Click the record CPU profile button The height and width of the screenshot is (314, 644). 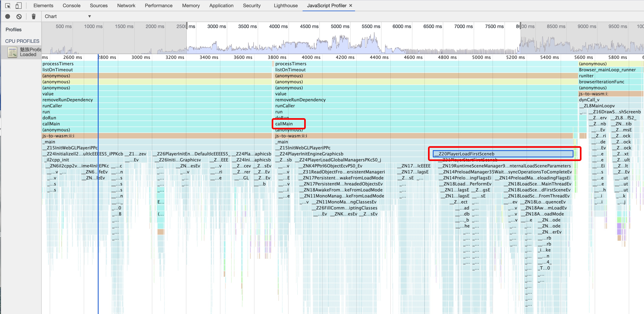pos(8,16)
